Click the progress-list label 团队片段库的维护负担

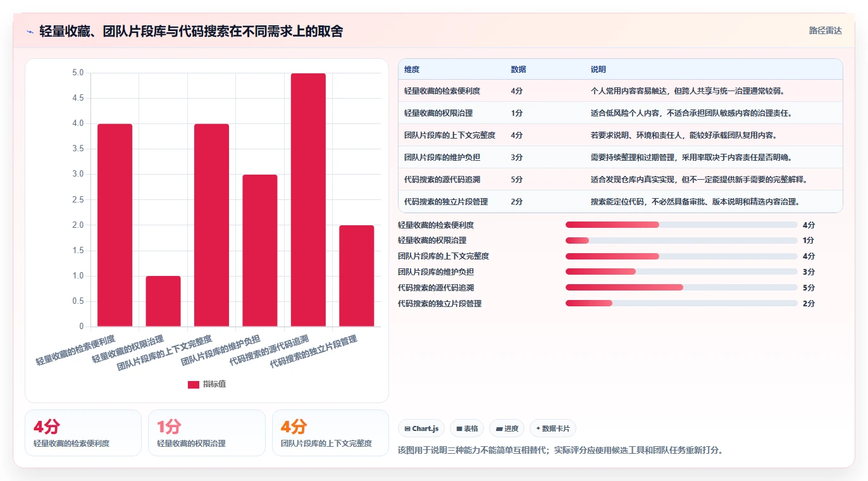pyautogui.click(x=436, y=272)
